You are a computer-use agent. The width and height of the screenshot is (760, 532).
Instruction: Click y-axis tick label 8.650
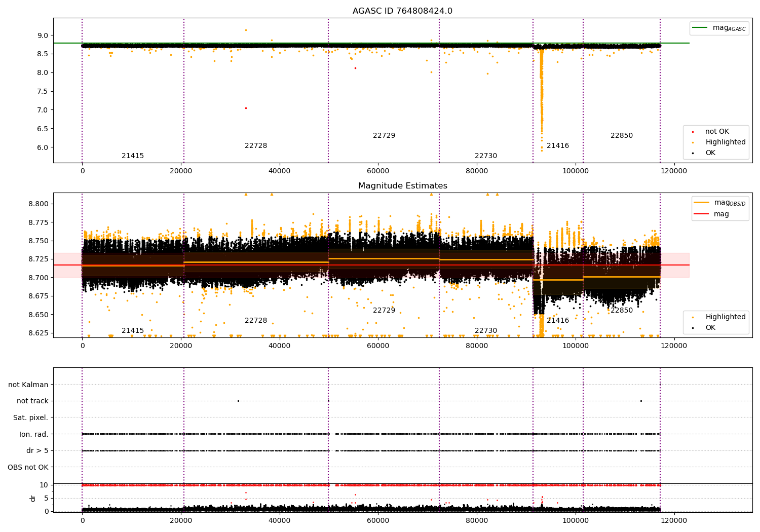[x=39, y=315]
